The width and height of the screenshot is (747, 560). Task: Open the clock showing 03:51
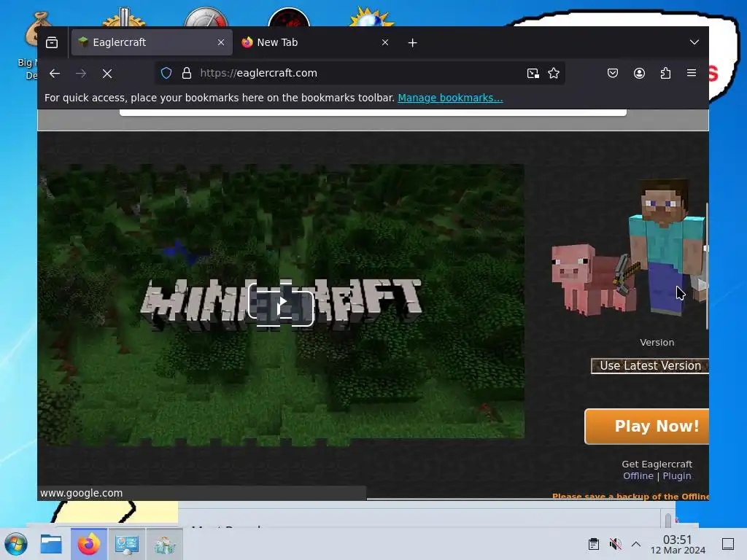coord(678,544)
